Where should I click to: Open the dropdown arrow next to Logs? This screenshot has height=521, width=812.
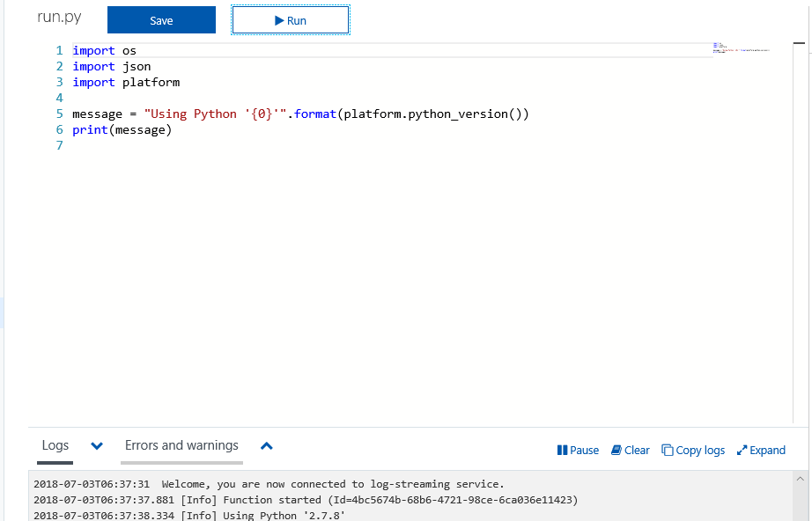coord(96,446)
